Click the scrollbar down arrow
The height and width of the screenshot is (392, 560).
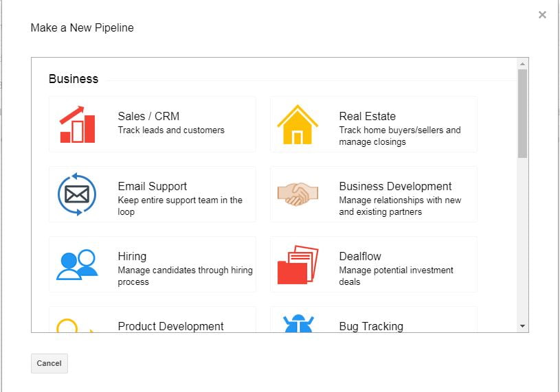click(x=522, y=326)
